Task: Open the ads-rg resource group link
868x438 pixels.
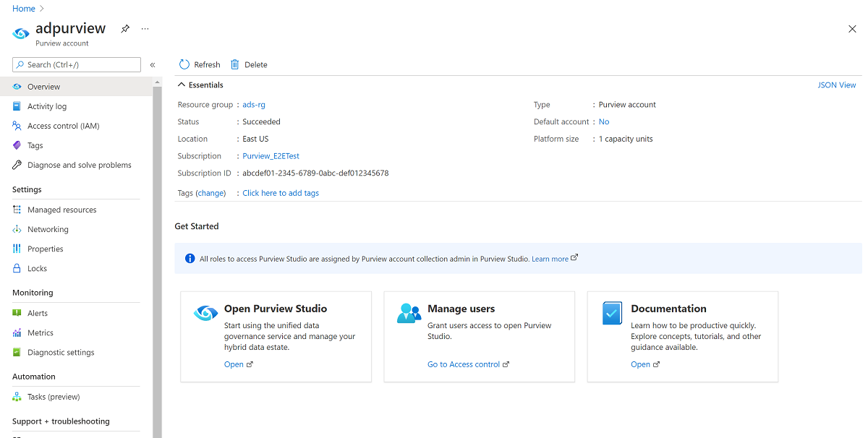Action: (x=254, y=105)
